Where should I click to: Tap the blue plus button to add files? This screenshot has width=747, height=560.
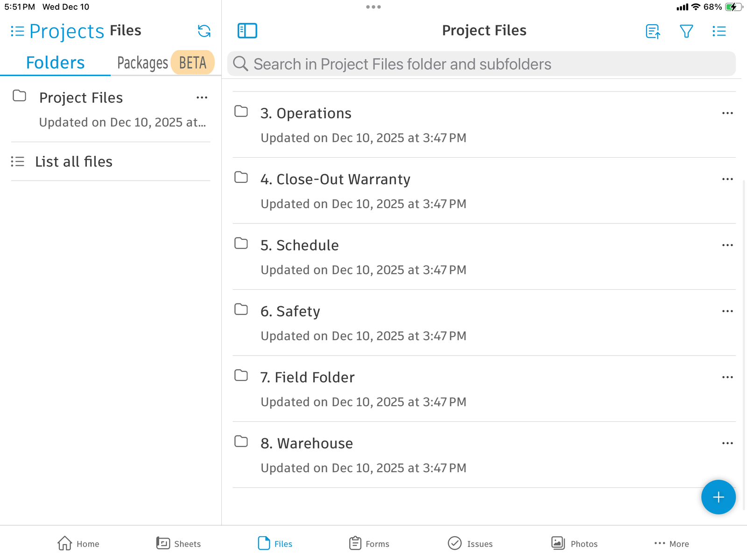718,497
